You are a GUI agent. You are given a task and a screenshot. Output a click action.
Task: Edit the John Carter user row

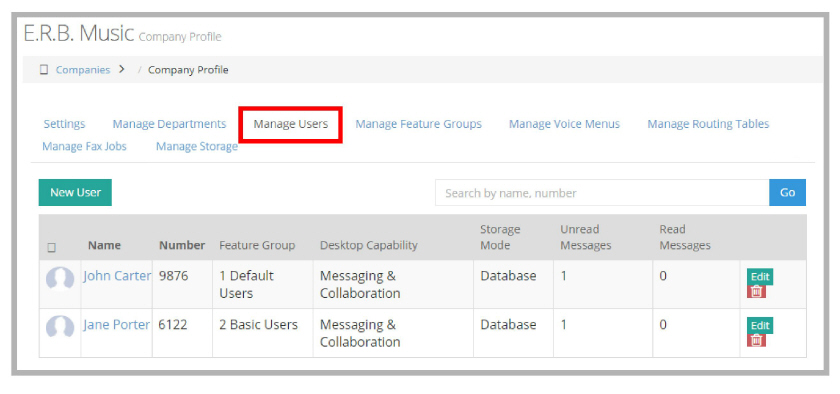[760, 277]
